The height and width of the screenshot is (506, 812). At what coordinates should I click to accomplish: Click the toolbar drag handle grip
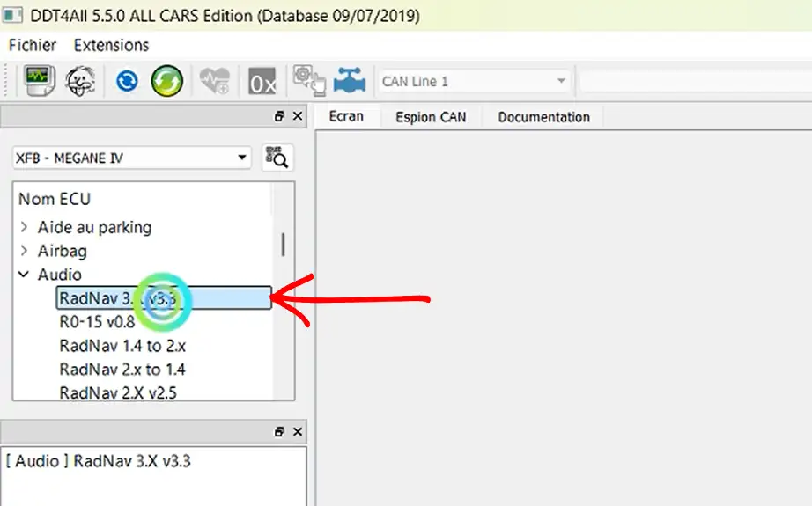point(6,80)
